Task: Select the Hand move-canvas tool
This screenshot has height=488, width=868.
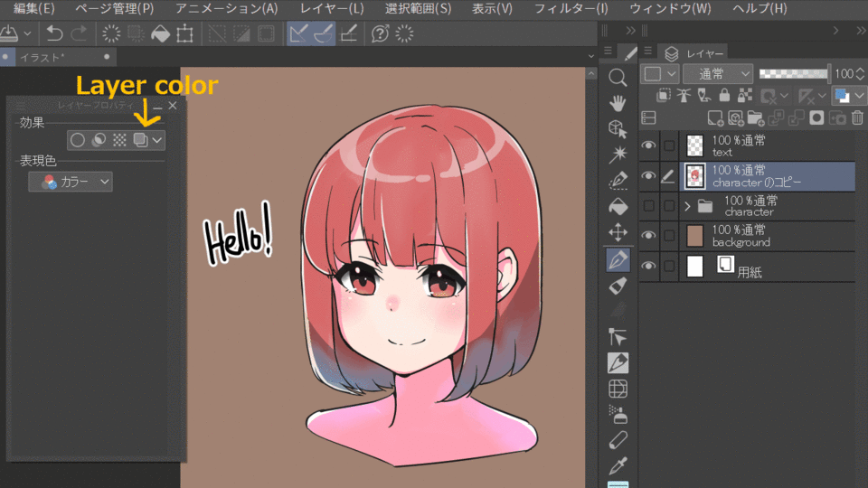Action: [618, 102]
